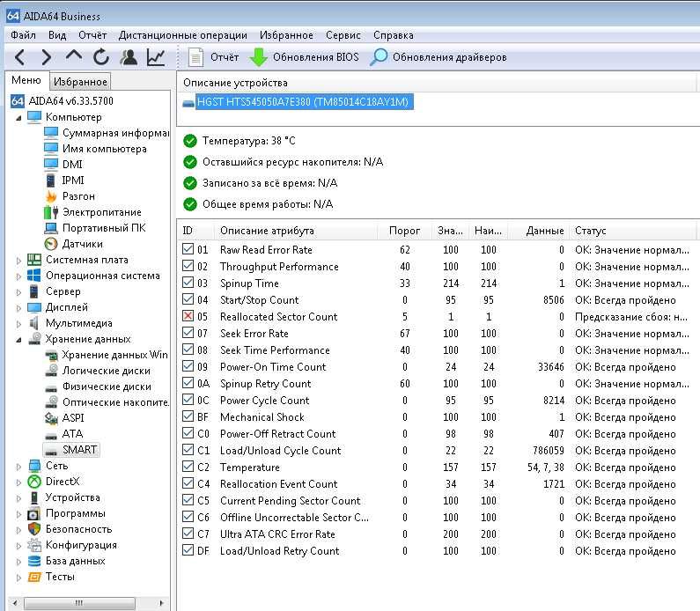Open the Сервис menu
The image size is (700, 611).
(x=343, y=35)
